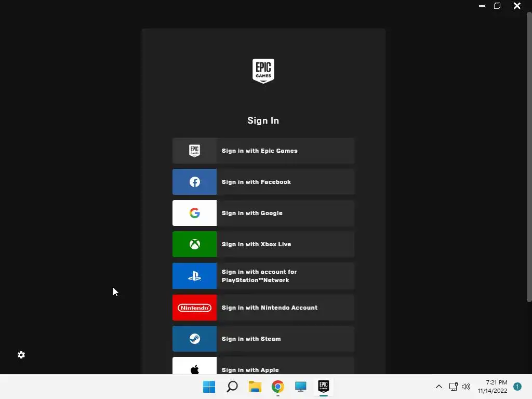The image size is (532, 399).
Task: Choose Sign in with Steam
Action: (263, 339)
